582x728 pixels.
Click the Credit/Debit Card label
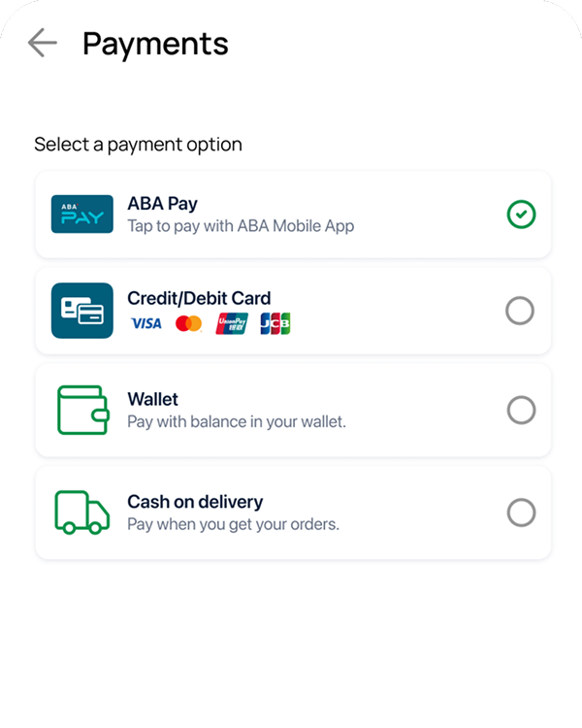click(199, 298)
